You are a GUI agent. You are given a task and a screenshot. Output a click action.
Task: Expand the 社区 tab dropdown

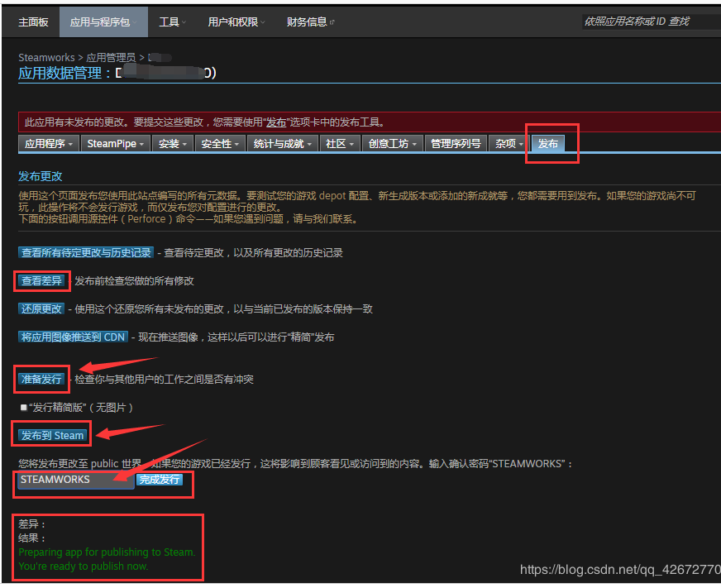click(339, 144)
